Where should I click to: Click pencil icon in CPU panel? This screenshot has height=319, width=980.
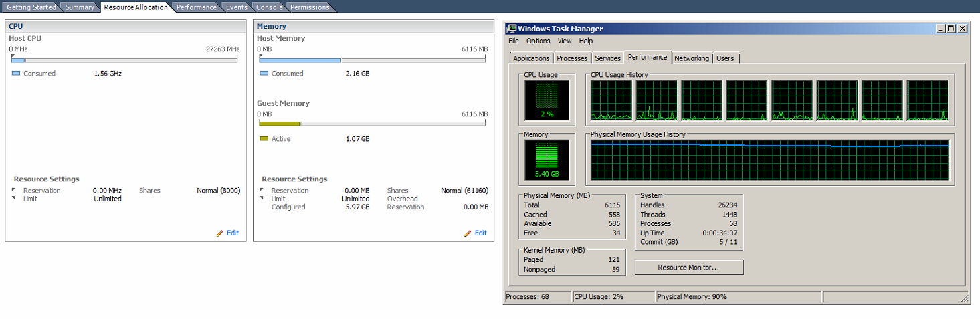point(220,233)
